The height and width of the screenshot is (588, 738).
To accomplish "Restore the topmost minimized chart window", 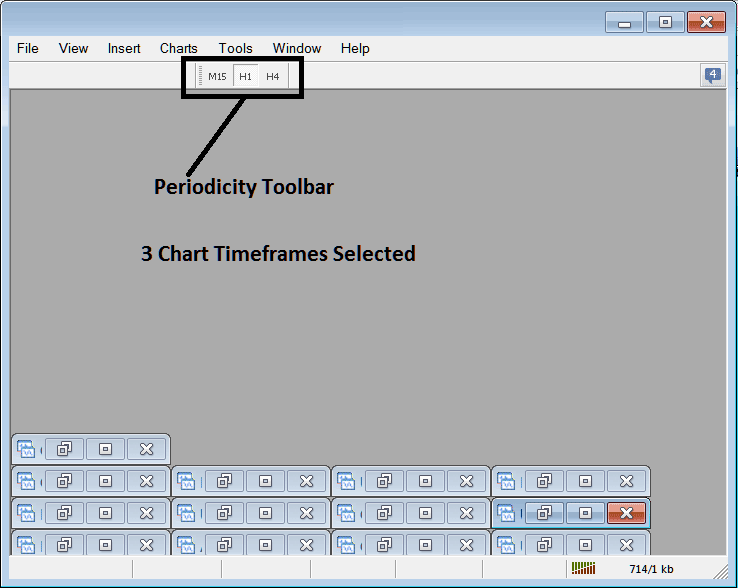I will point(64,449).
